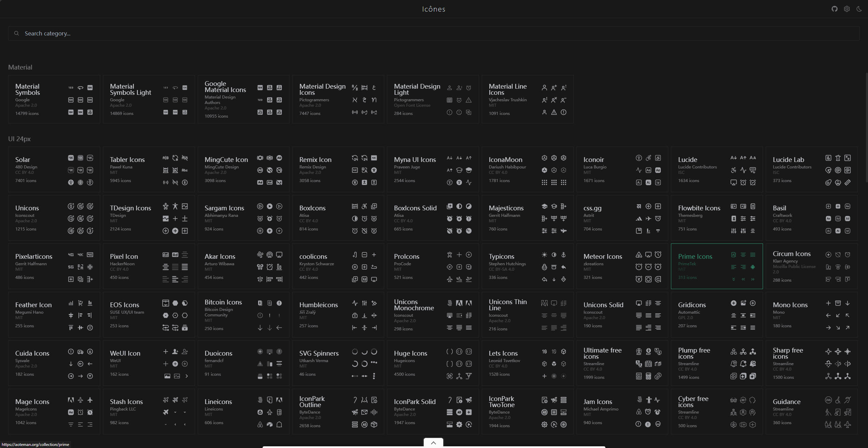The height and width of the screenshot is (448, 868).
Task: Open the Material section heading
Action: [x=20, y=67]
